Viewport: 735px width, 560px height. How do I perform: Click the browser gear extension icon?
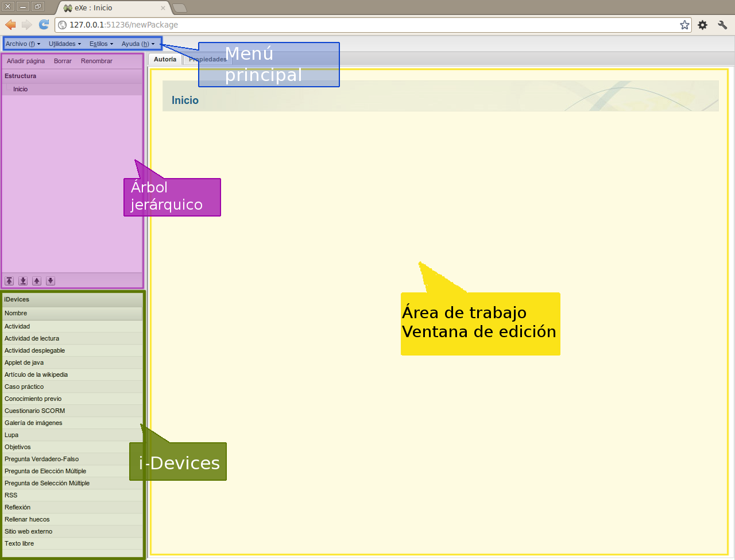(x=702, y=25)
